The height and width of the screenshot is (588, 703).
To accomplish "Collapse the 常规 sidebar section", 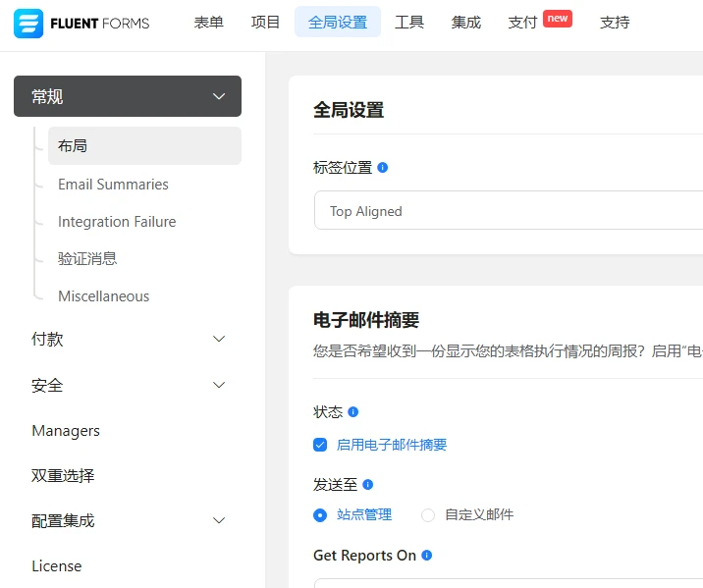I will [x=128, y=96].
